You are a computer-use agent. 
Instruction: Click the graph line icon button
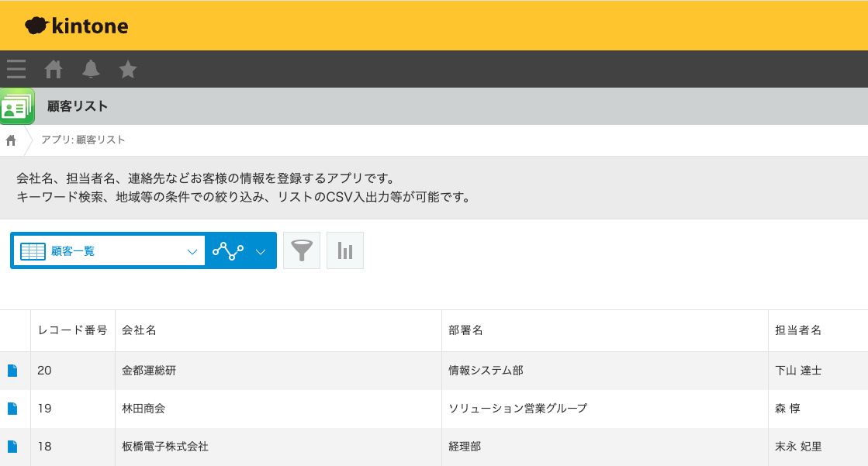[228, 250]
